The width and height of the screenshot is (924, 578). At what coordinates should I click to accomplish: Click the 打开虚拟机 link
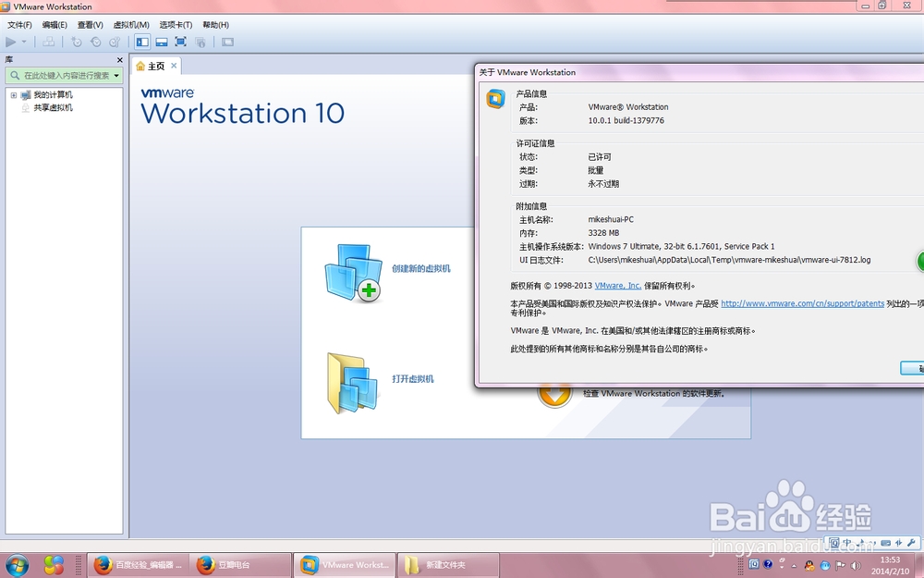413,379
